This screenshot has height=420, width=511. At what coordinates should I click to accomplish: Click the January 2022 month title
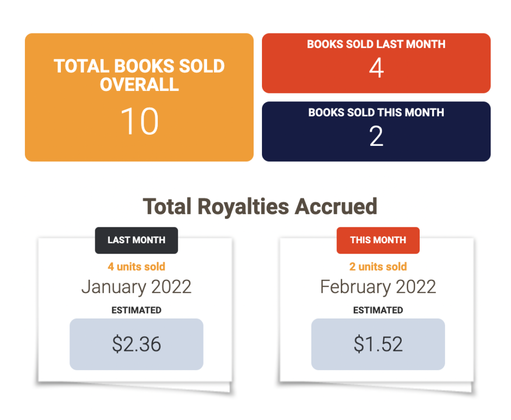point(136,287)
